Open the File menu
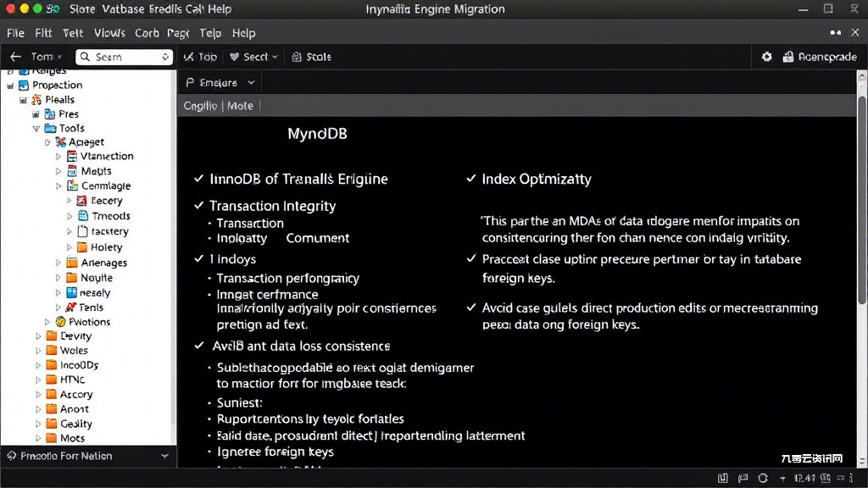This screenshot has height=488, width=868. pos(15,33)
